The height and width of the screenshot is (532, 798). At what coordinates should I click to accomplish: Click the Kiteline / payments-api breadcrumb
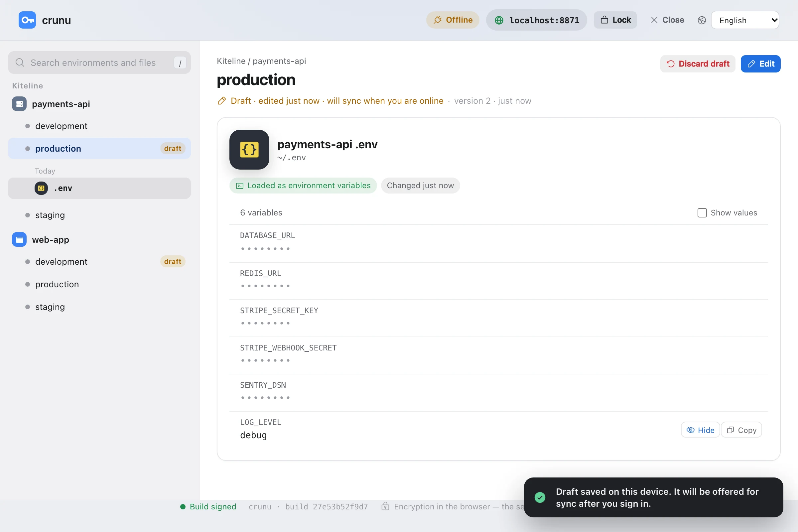[x=261, y=61]
